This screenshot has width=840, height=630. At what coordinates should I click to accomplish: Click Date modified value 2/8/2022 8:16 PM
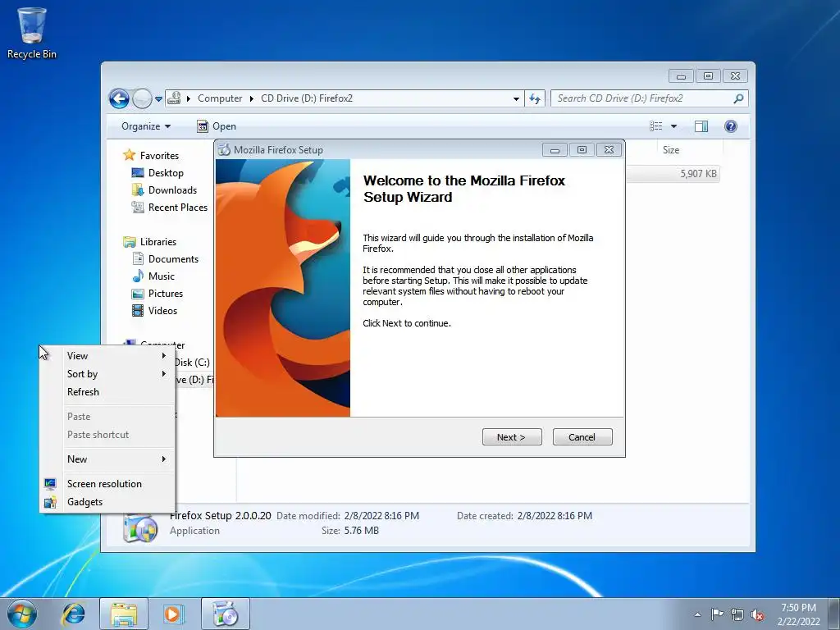click(x=381, y=517)
